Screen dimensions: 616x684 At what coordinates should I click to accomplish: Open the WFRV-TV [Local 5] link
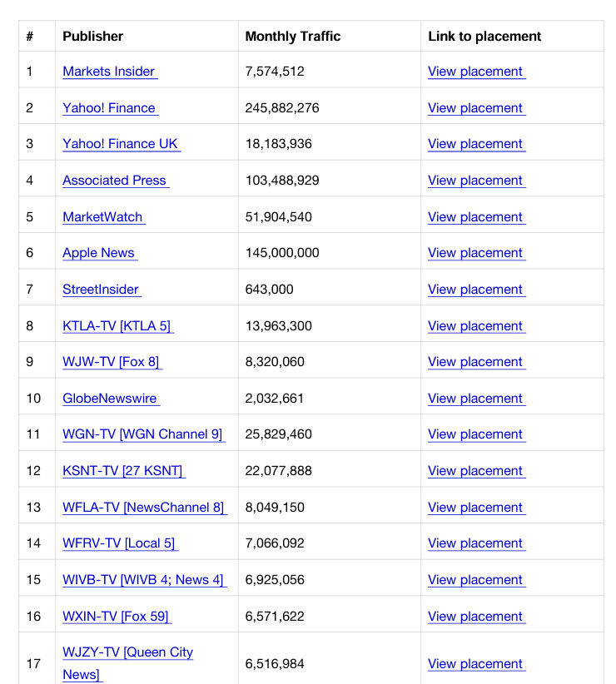[121, 543]
